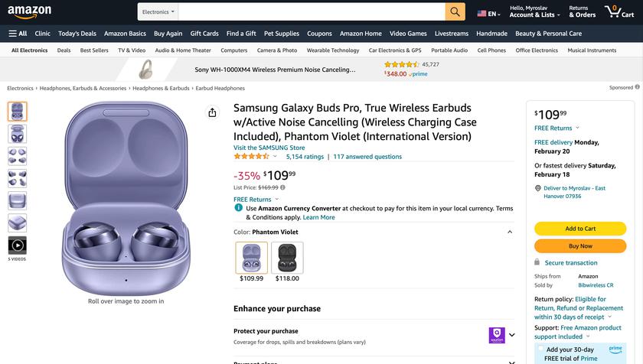Click the List Price info icon

click(282, 187)
